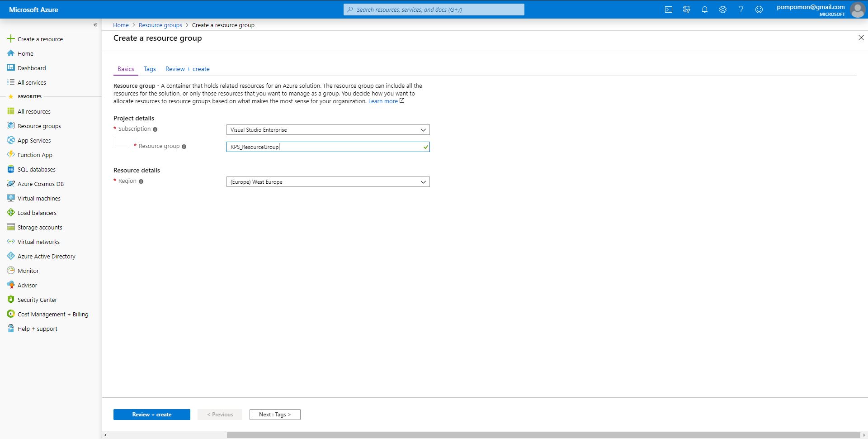Switch to the Tags tab
The image size is (868, 439).
pos(150,69)
